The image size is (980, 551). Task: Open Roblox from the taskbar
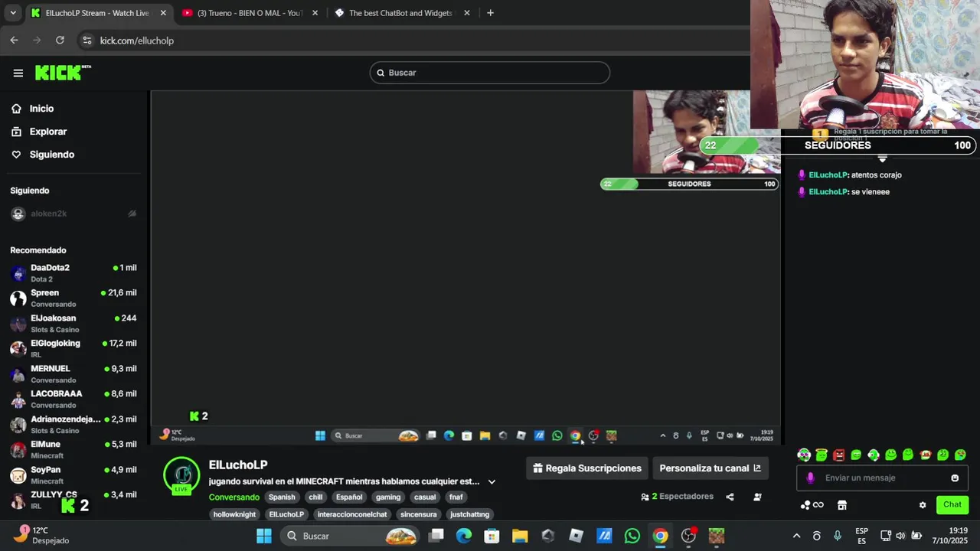(x=576, y=536)
